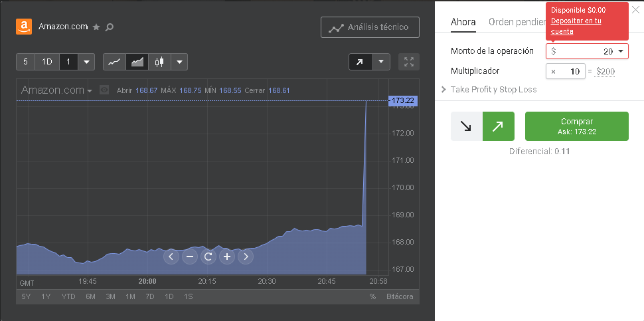Expand Take Profit y Stop Loss
Viewport: 644px width, 321px height.
click(x=489, y=90)
